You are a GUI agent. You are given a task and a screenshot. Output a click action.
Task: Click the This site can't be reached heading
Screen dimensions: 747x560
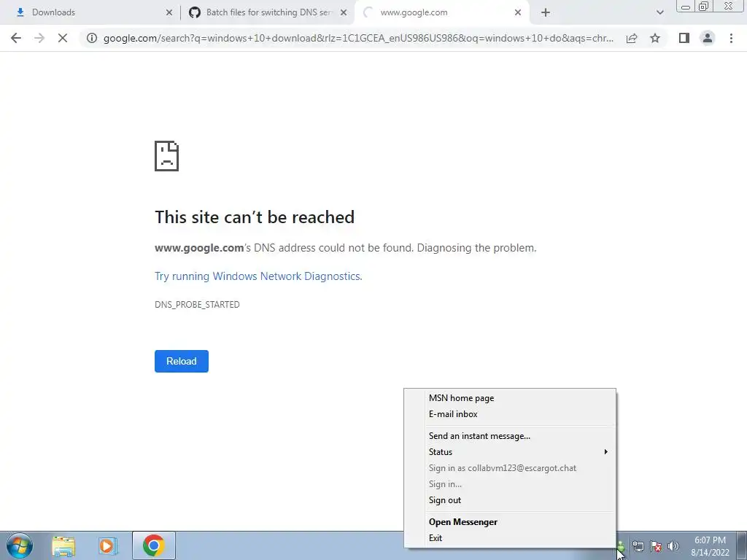[x=255, y=217]
